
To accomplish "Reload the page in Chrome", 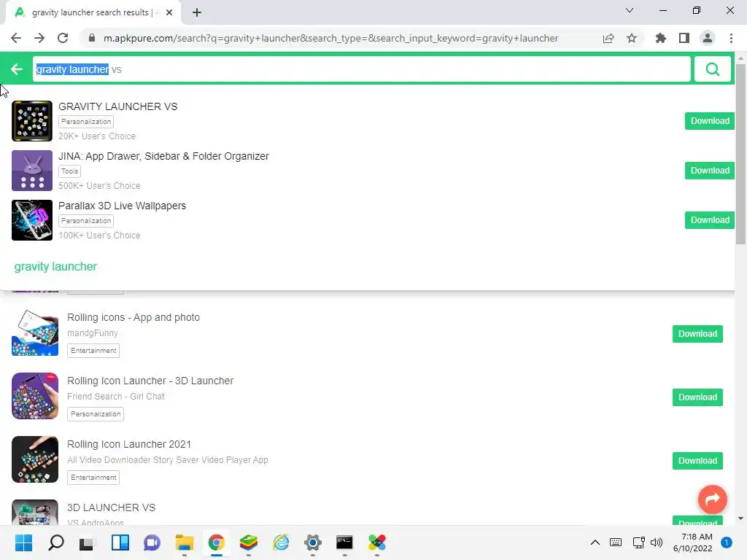I will [63, 38].
